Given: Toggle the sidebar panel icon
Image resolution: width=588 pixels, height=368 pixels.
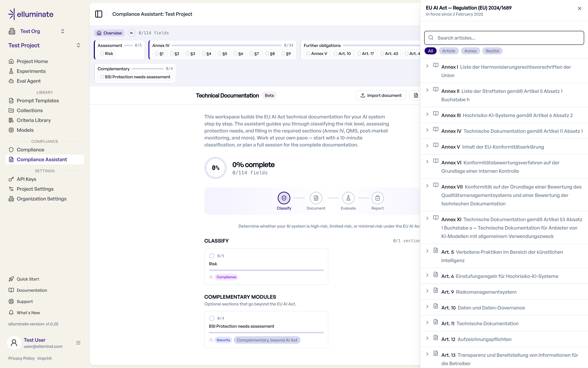Looking at the screenshot, I should coord(99,14).
